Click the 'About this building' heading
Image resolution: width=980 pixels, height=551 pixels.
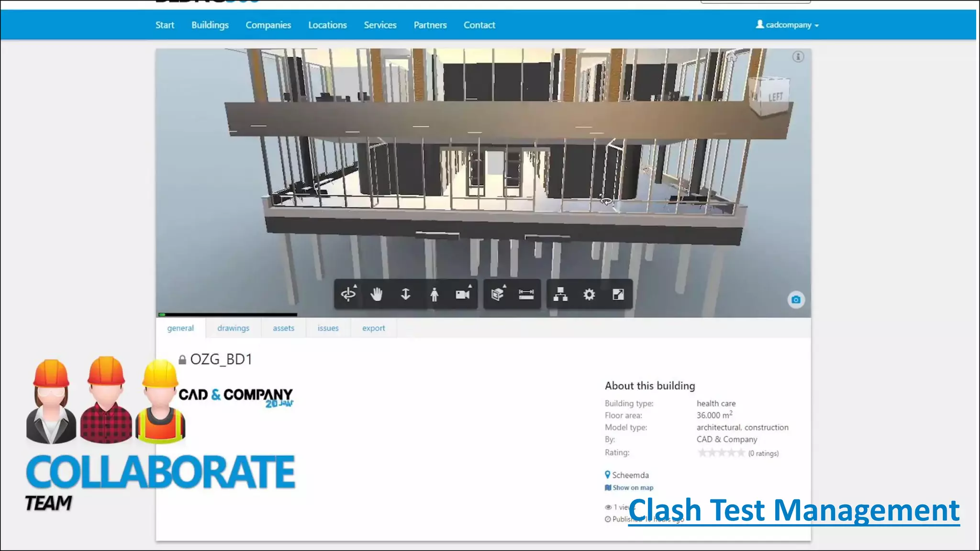pos(650,386)
